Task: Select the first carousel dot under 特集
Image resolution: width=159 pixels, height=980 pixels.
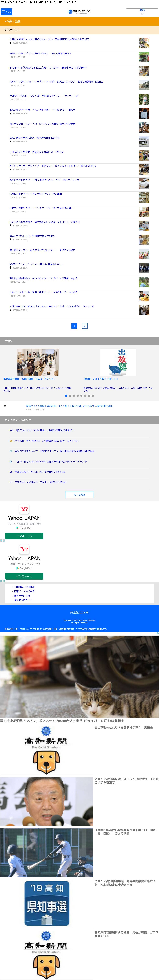Action: click(x=66, y=396)
